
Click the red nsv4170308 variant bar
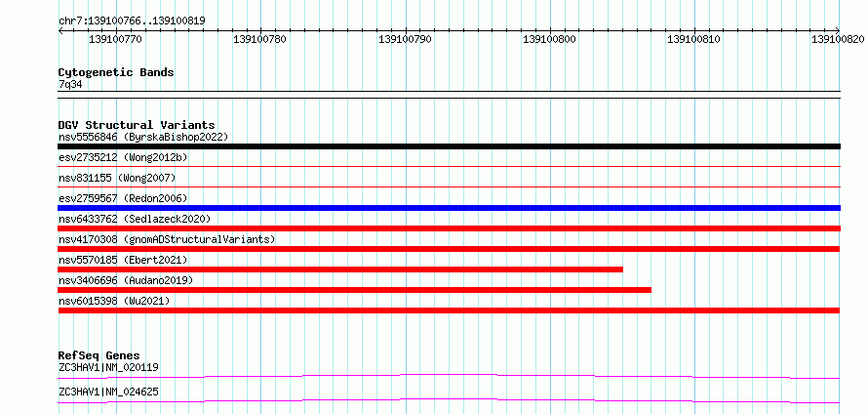449,249
